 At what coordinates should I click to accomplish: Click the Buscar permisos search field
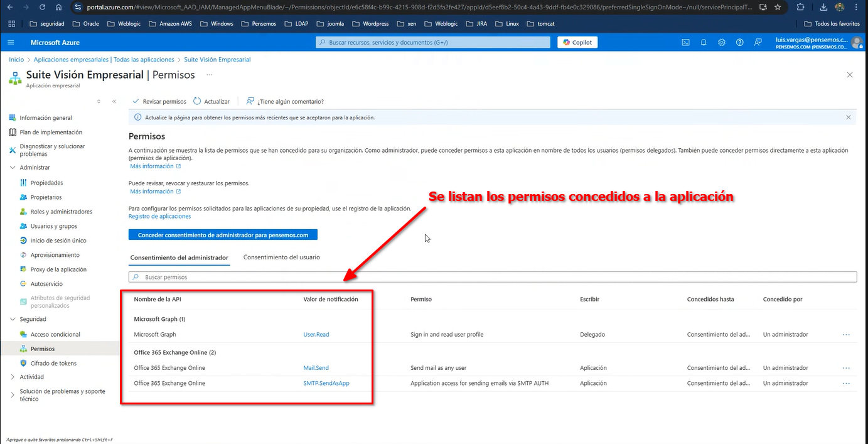(x=493, y=277)
